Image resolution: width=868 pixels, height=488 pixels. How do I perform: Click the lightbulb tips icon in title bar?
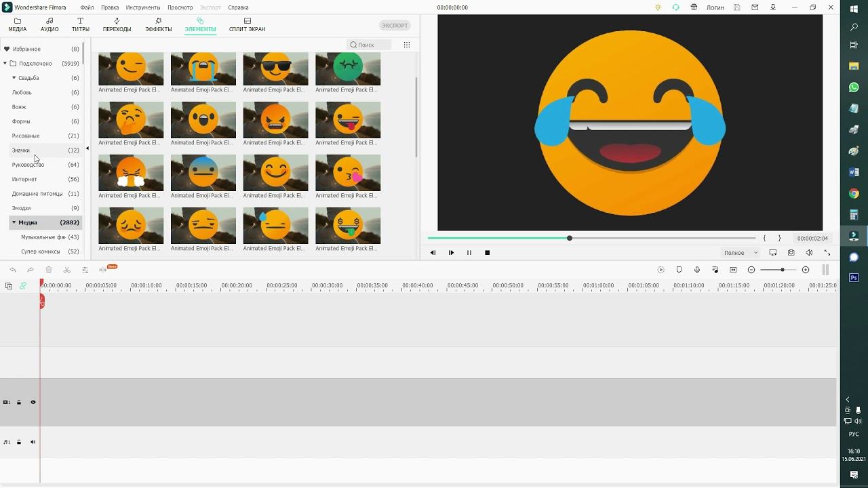[x=658, y=7]
